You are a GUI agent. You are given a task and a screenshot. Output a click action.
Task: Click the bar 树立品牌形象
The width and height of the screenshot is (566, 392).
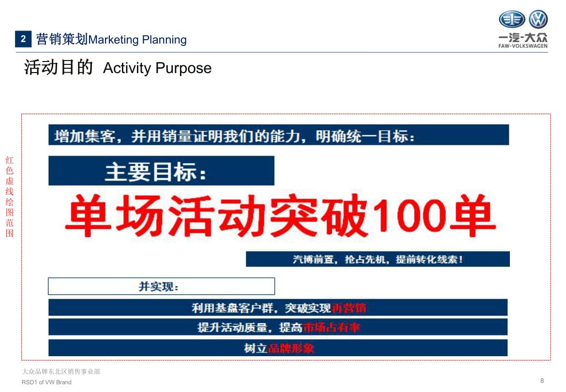278,348
